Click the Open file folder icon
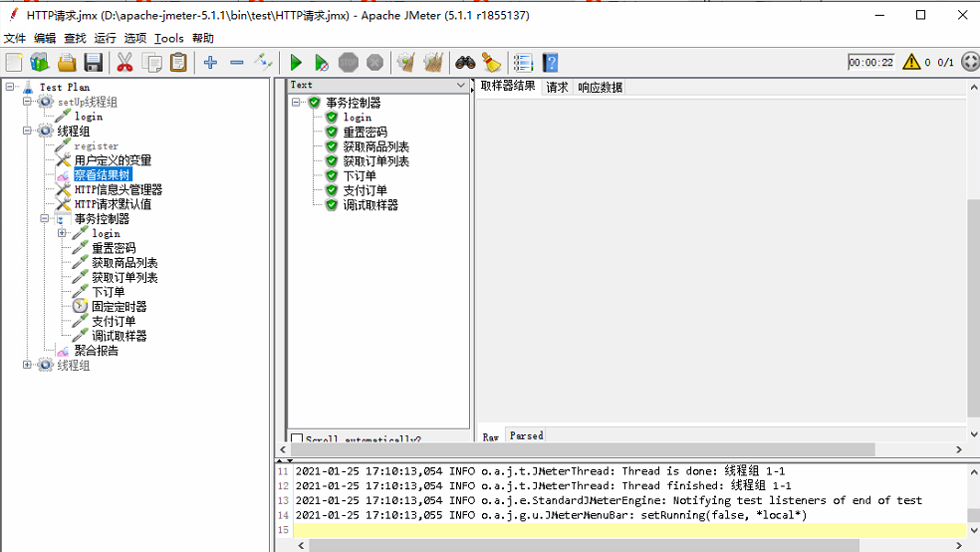 67,63
